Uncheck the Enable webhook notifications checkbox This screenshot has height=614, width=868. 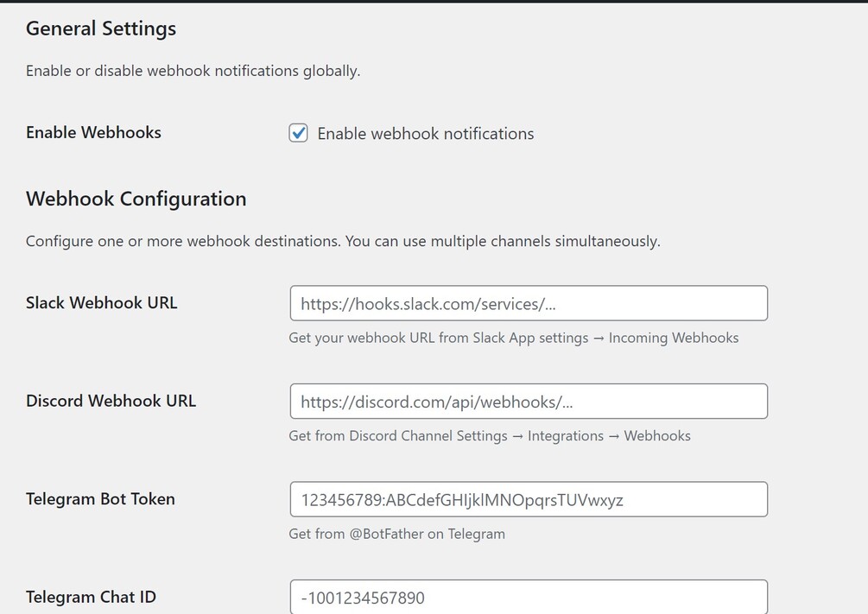[298, 133]
